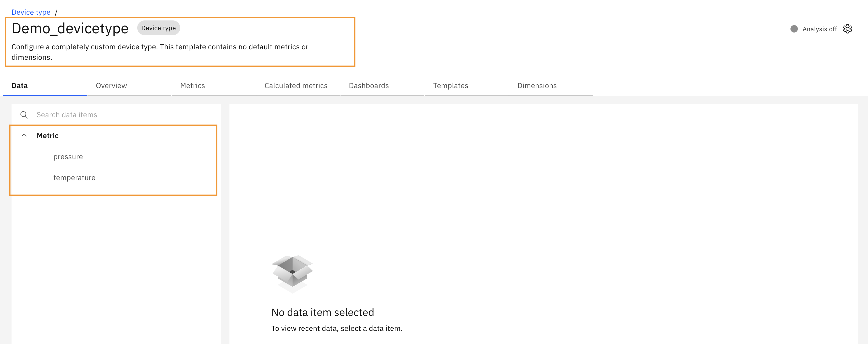
Task: Collapse the Metric group chevron
Action: click(x=24, y=136)
